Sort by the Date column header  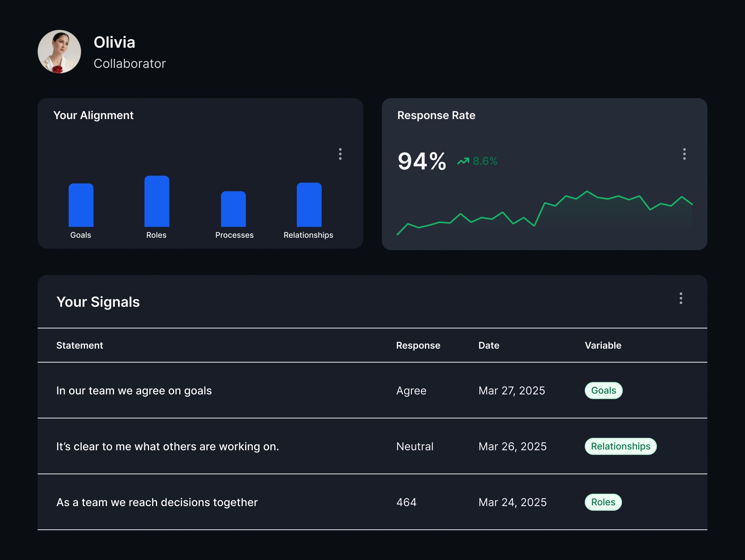coord(489,346)
